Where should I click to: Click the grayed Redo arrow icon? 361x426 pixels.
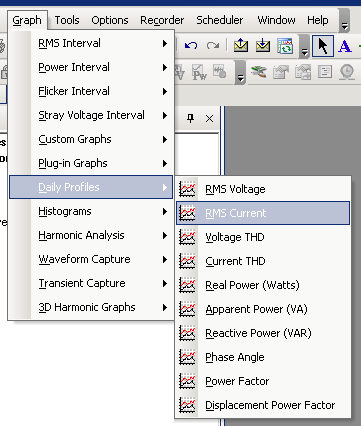213,45
